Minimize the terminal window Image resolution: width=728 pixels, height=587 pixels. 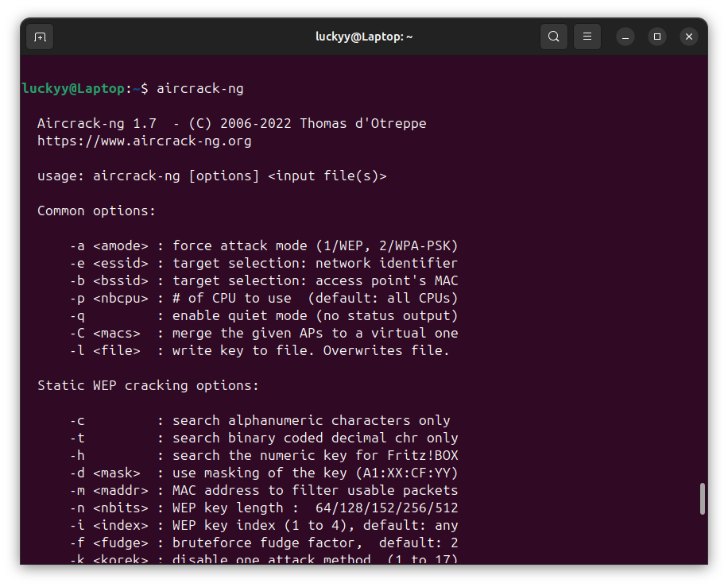pyautogui.click(x=625, y=37)
